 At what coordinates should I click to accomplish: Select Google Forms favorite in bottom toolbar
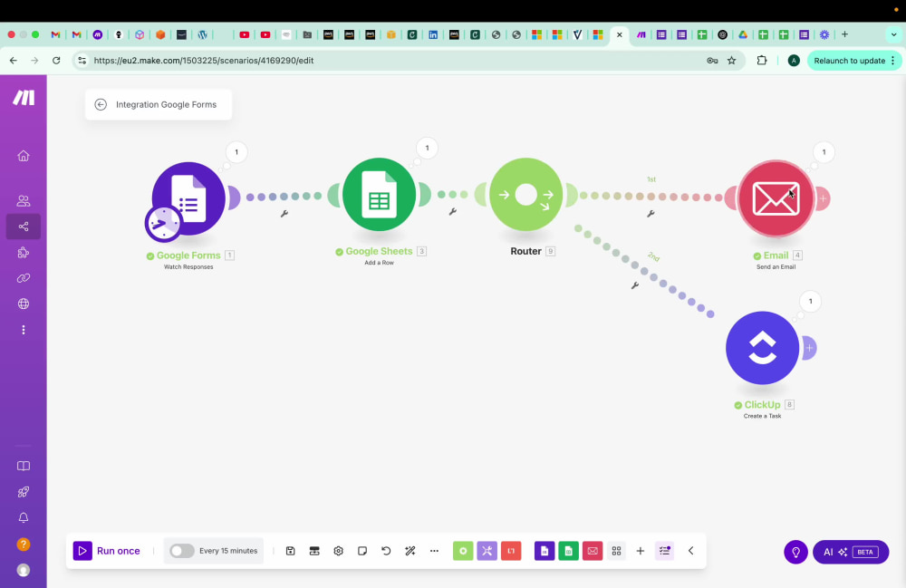pos(545,551)
